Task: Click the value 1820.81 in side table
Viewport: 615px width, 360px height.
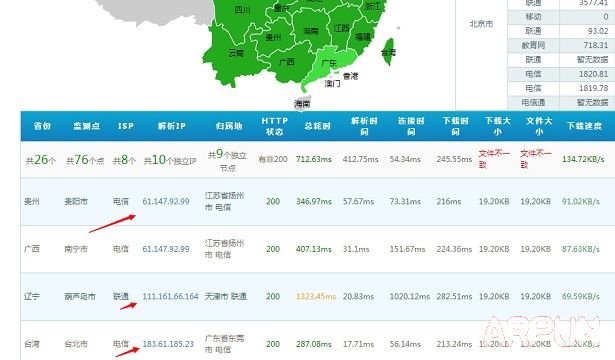Action: (593, 74)
